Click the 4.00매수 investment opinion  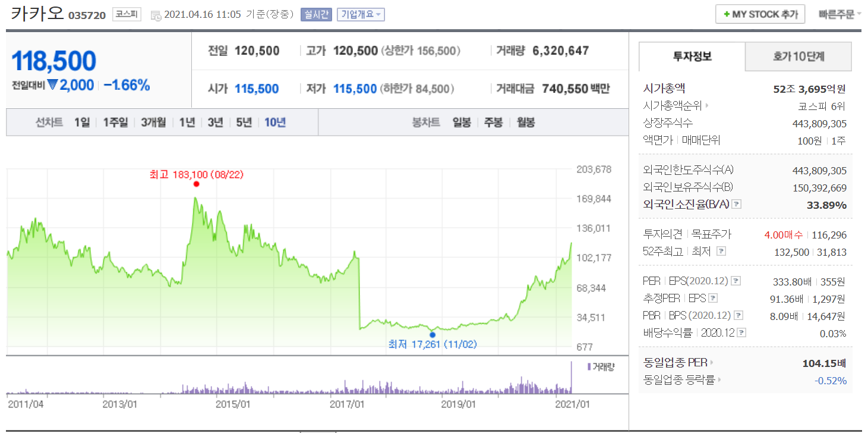(785, 235)
